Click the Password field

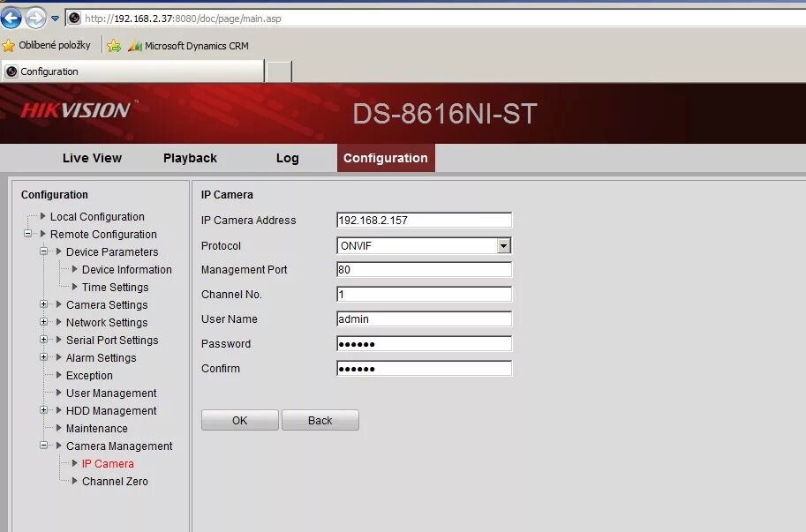pyautogui.click(x=424, y=343)
